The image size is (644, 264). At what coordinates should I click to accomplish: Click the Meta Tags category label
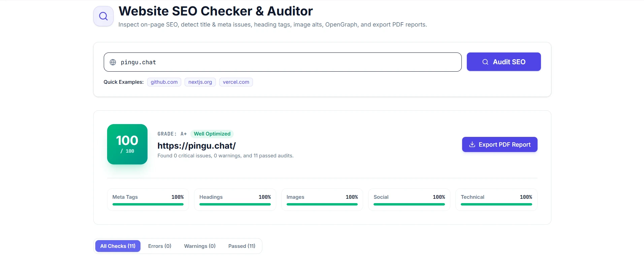tap(125, 197)
